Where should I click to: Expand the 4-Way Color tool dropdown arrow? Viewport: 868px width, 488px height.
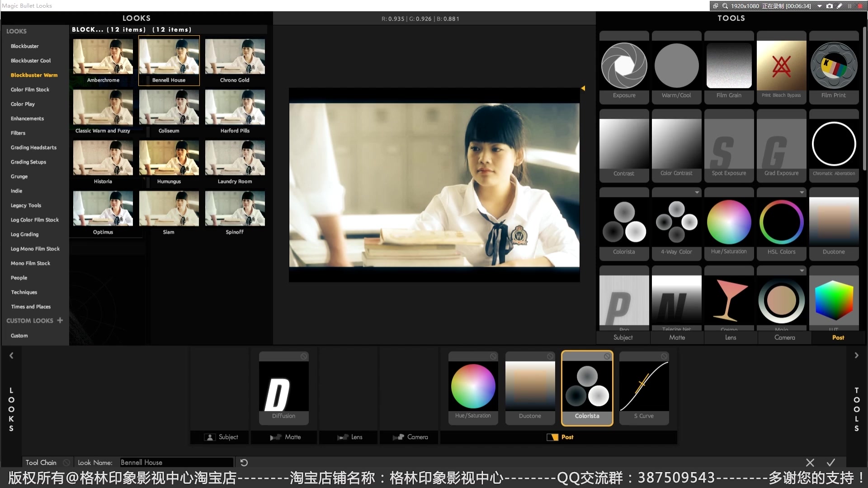click(697, 192)
